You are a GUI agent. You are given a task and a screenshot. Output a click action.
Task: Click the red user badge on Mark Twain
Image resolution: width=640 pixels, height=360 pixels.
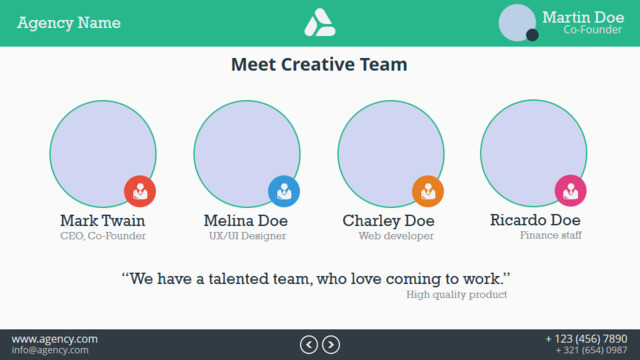point(140,191)
